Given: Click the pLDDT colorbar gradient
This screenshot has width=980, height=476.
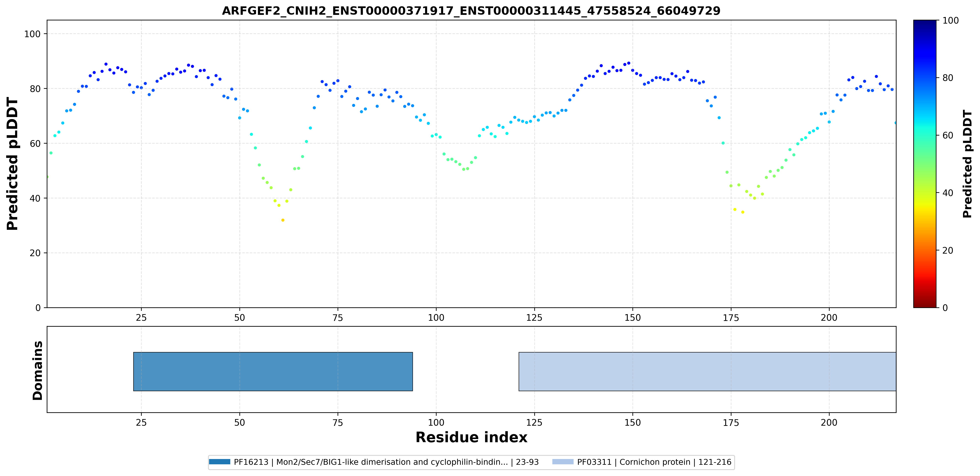Looking at the screenshot, I should pos(925,164).
